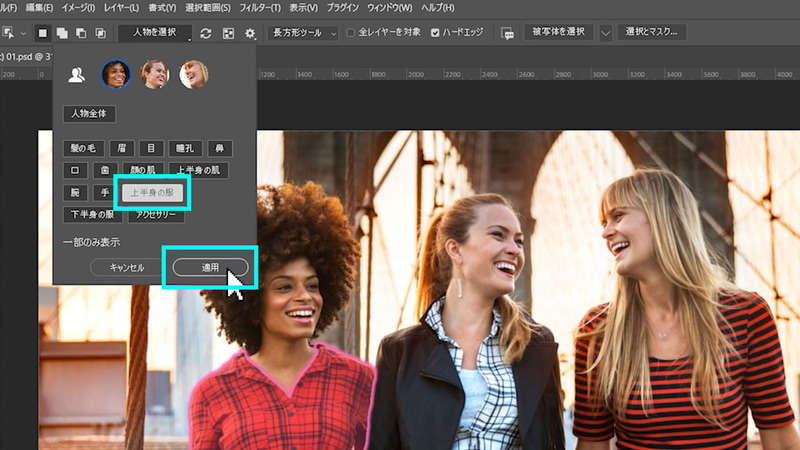Click the refresh object finder icon
Image resolution: width=800 pixels, height=450 pixels.
tap(206, 33)
